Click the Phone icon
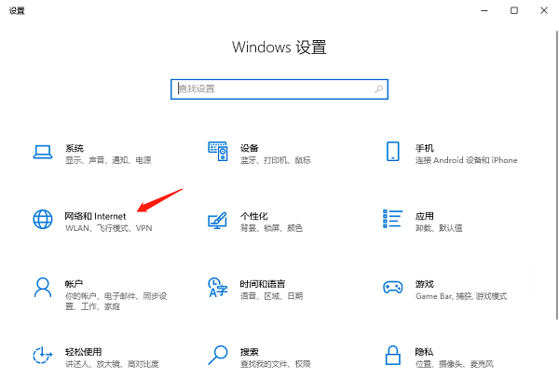Image resolution: width=559 pixels, height=392 pixels. tap(393, 152)
